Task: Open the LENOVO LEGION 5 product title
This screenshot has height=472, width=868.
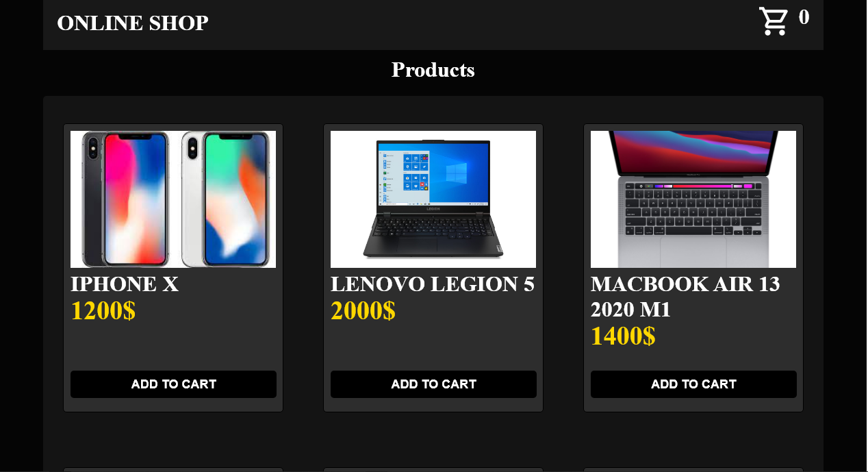Action: (x=433, y=284)
